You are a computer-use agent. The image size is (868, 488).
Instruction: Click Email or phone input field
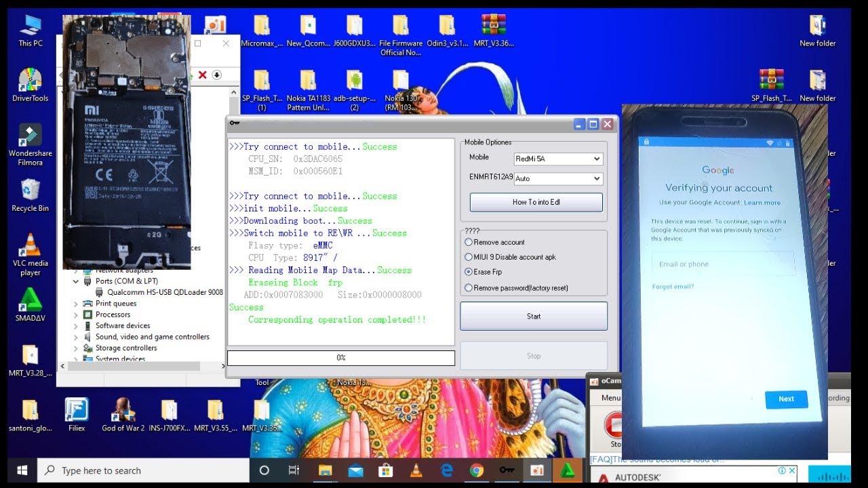[722, 264]
